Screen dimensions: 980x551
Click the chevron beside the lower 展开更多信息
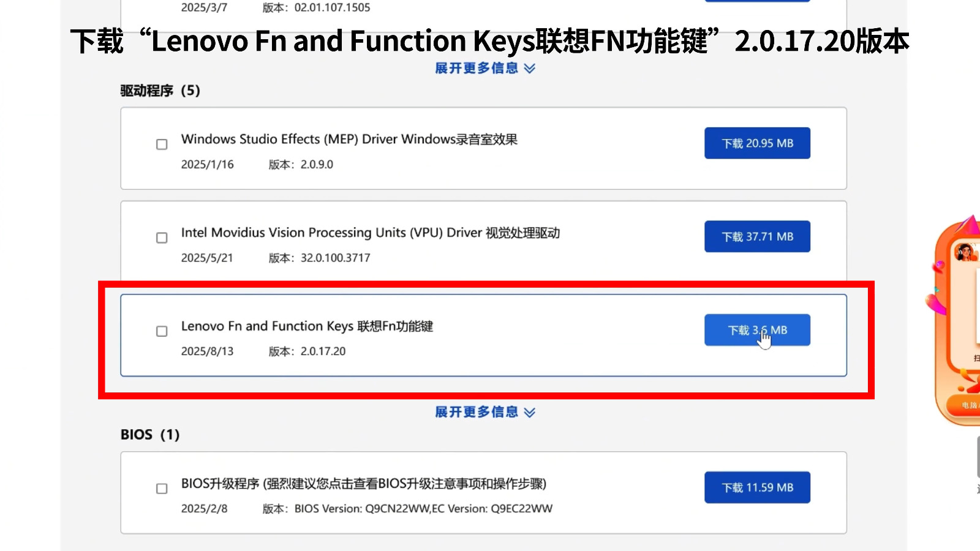(x=530, y=413)
